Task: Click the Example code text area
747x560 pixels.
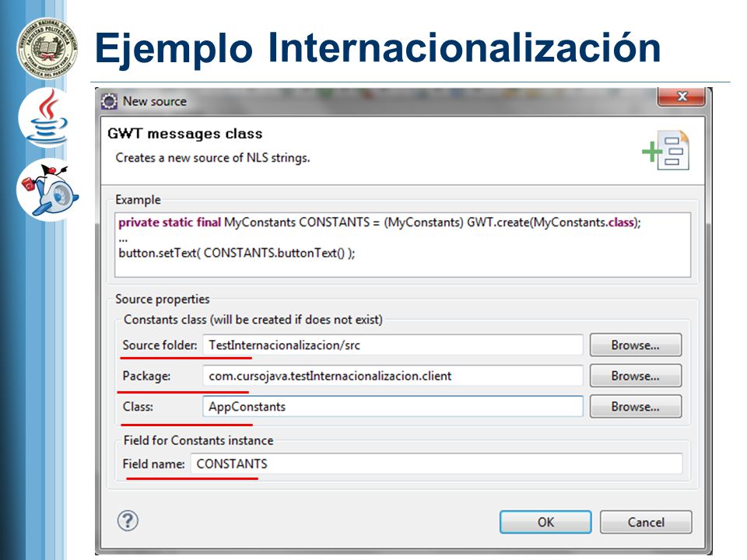Action: (402, 245)
